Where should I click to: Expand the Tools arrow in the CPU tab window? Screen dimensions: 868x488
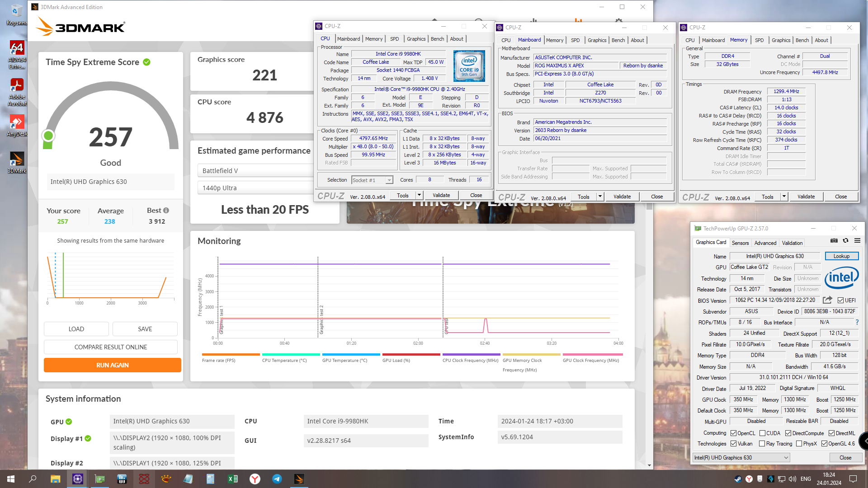click(419, 195)
